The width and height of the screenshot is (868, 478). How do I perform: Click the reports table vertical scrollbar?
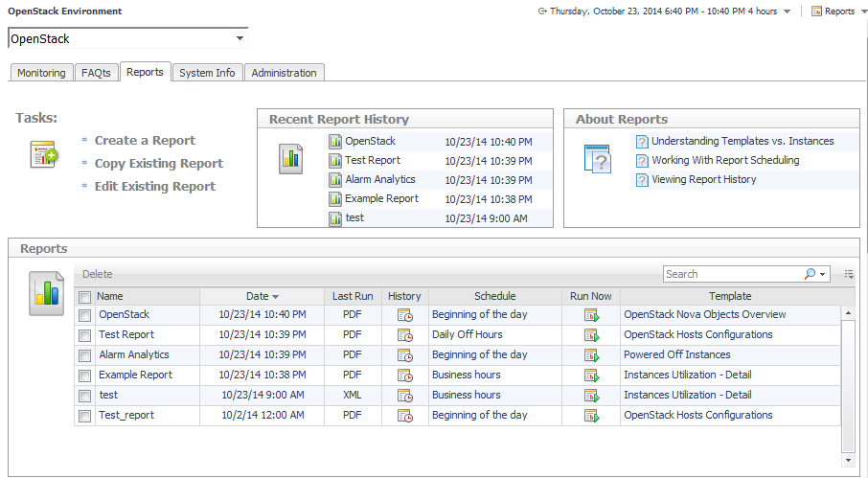(847, 383)
